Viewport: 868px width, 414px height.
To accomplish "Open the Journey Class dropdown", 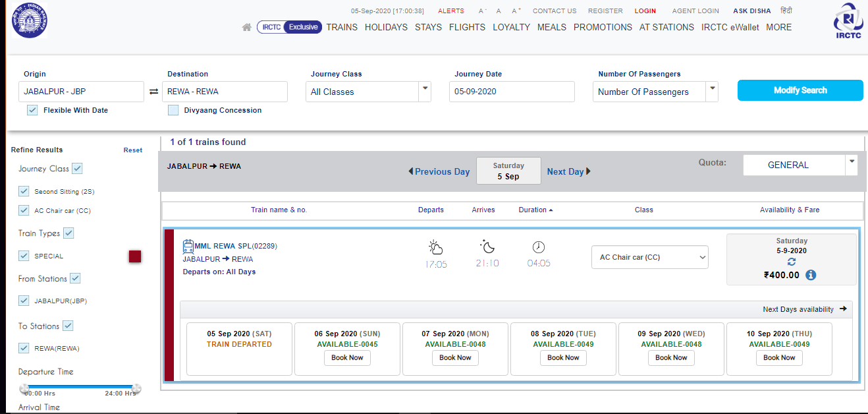I will pos(368,92).
